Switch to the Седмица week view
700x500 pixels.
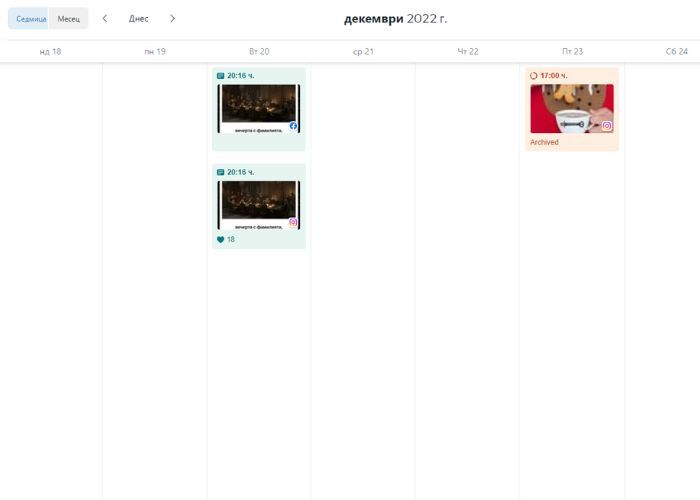(x=29, y=19)
